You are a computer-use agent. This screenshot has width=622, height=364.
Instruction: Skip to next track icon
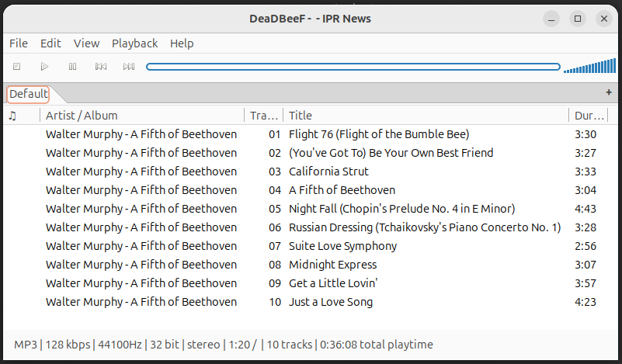coord(129,67)
